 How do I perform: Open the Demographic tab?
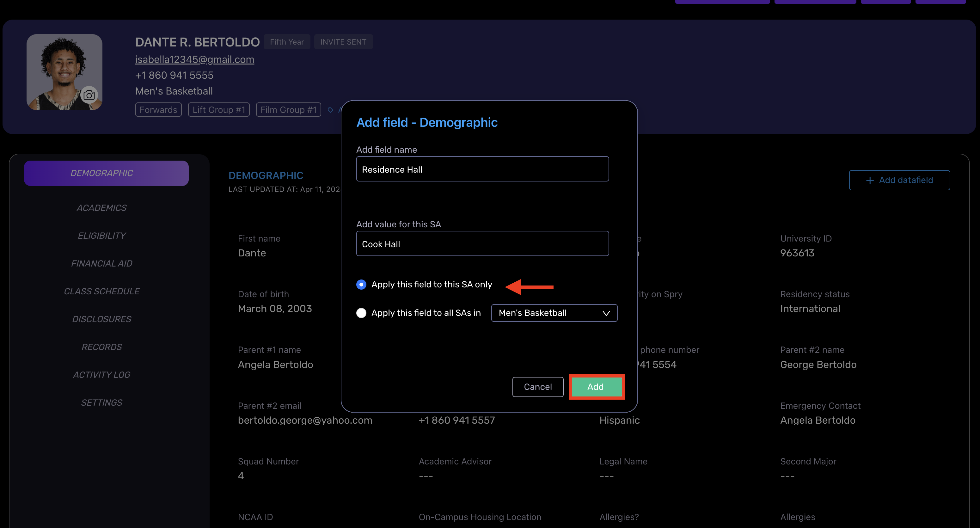[106, 173]
